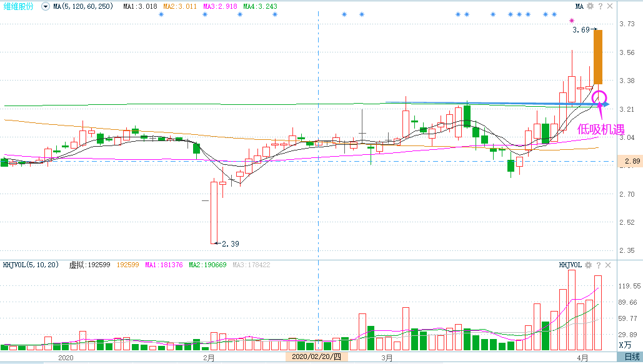Click the HHJVOL(5,10,20) parameter label
This screenshot has width=643, height=364.
31,265
